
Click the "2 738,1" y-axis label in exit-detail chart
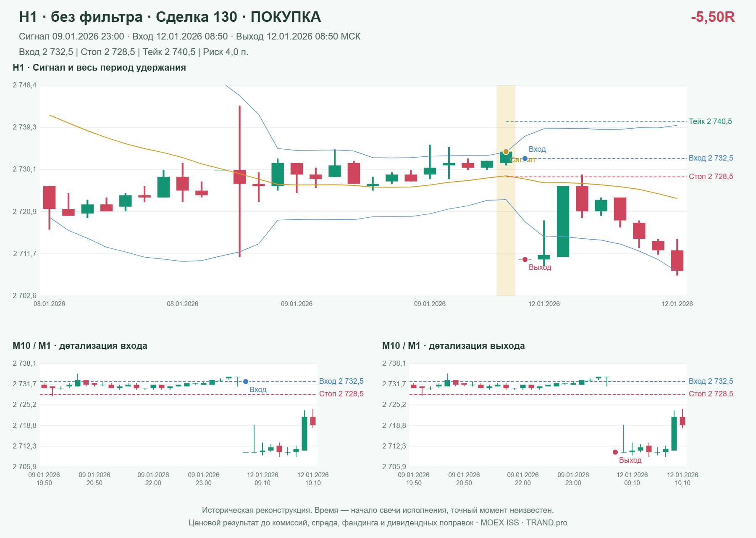click(x=394, y=364)
